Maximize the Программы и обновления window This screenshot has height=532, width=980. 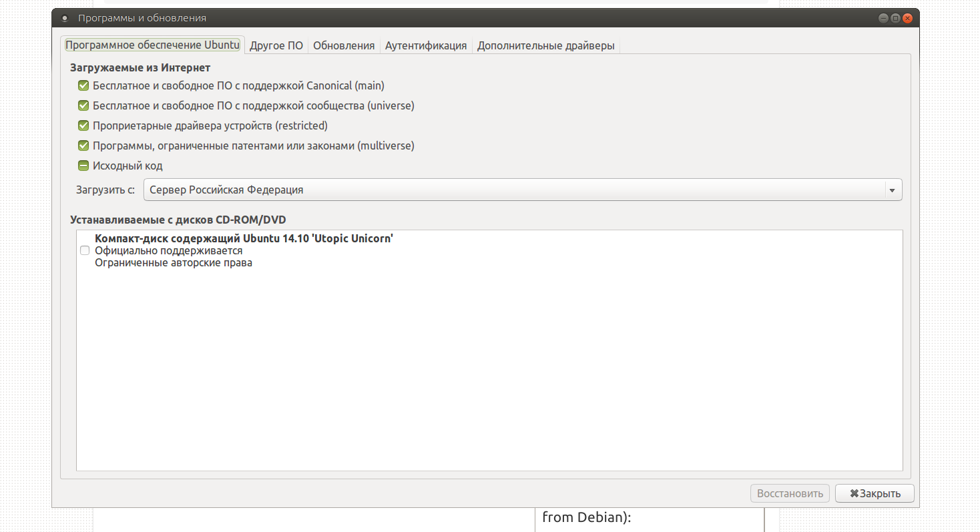895,18
